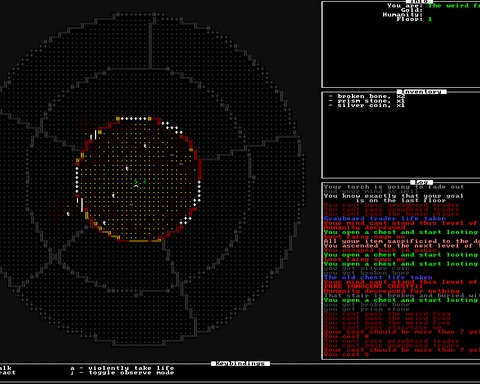Click the green floor number 1
This screenshot has height=384, width=480.
click(x=430, y=19)
